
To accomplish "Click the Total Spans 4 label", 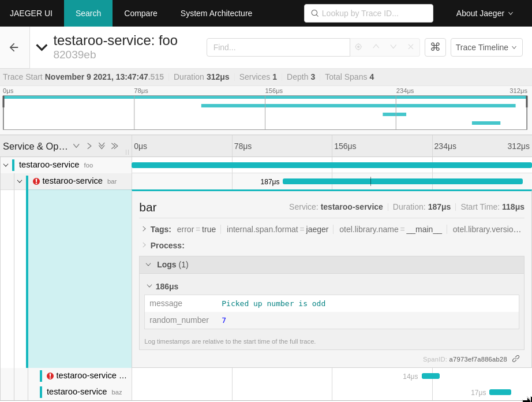I will [350, 77].
